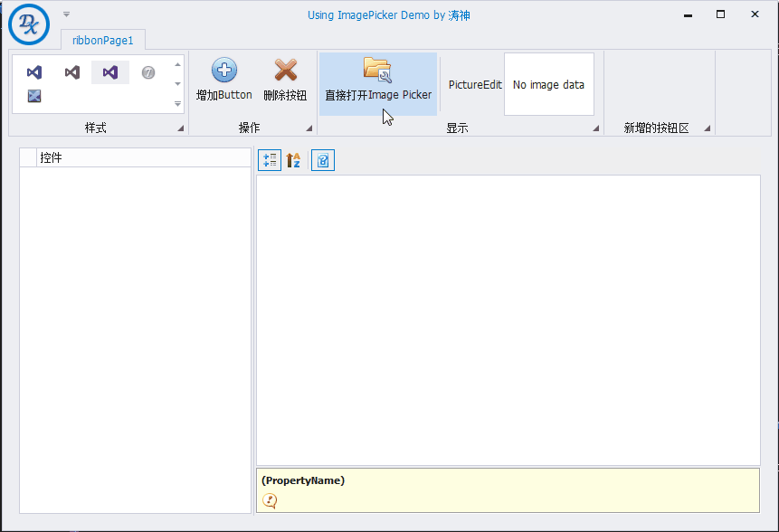Toggle categorized view in property grid
Viewport: 779px width, 532px height.
270,160
